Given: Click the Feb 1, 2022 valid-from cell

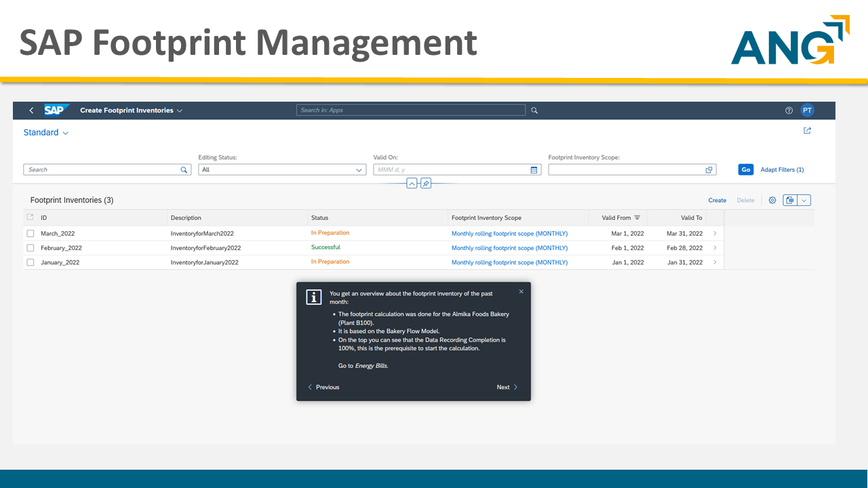Looking at the screenshot, I should click(628, 248).
